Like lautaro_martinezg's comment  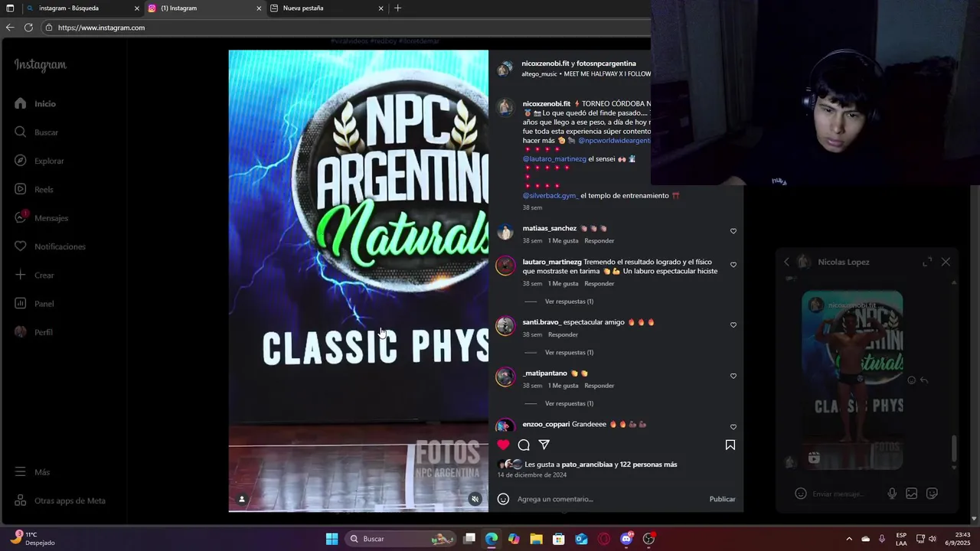pos(733,265)
